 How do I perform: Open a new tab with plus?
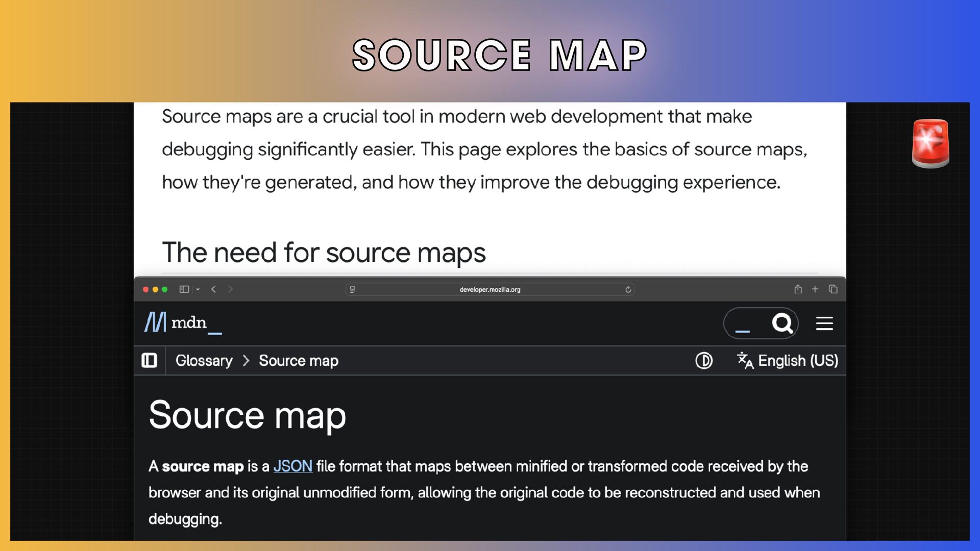click(x=815, y=289)
